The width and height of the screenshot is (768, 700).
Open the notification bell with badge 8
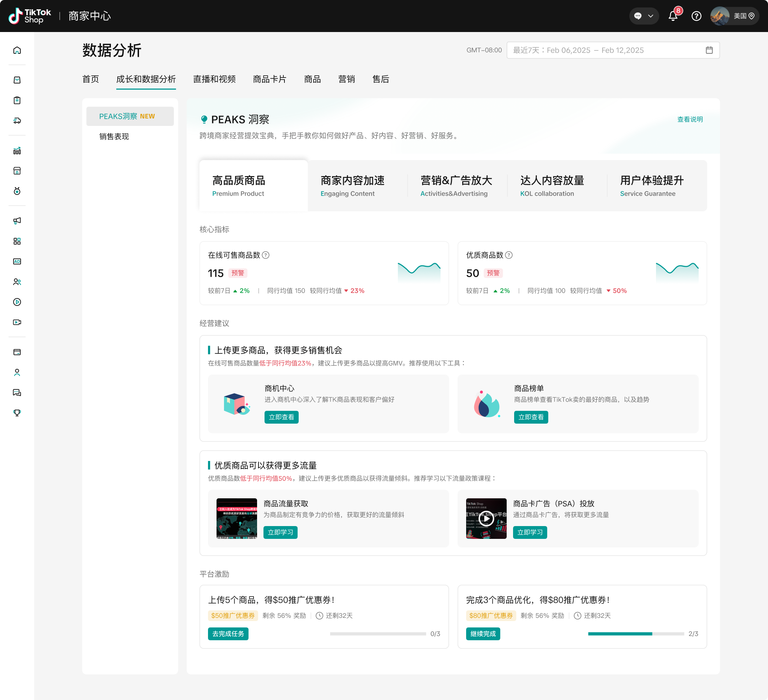[673, 16]
